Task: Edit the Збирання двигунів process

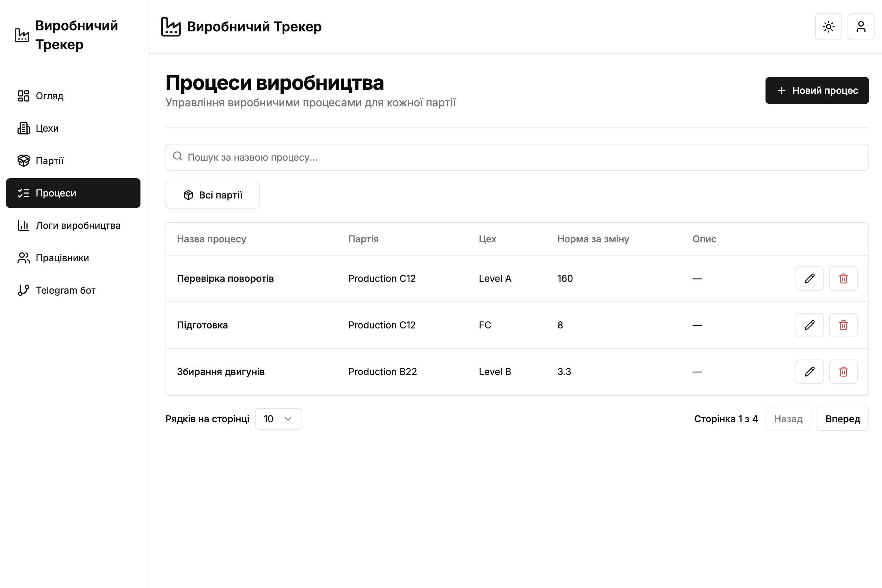Action: (809, 372)
